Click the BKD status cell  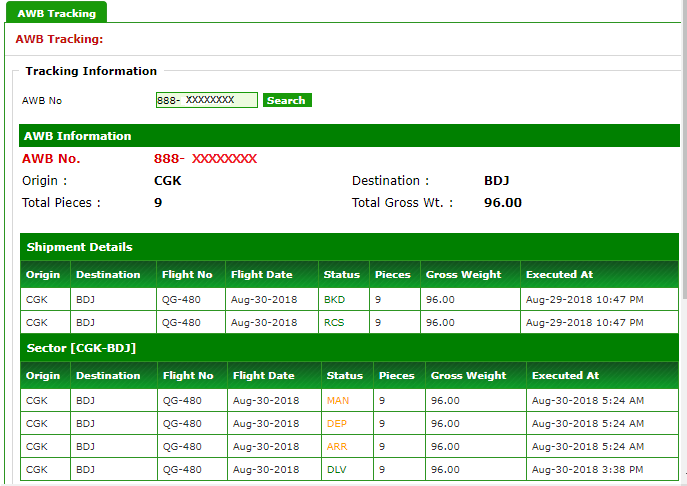pos(344,299)
